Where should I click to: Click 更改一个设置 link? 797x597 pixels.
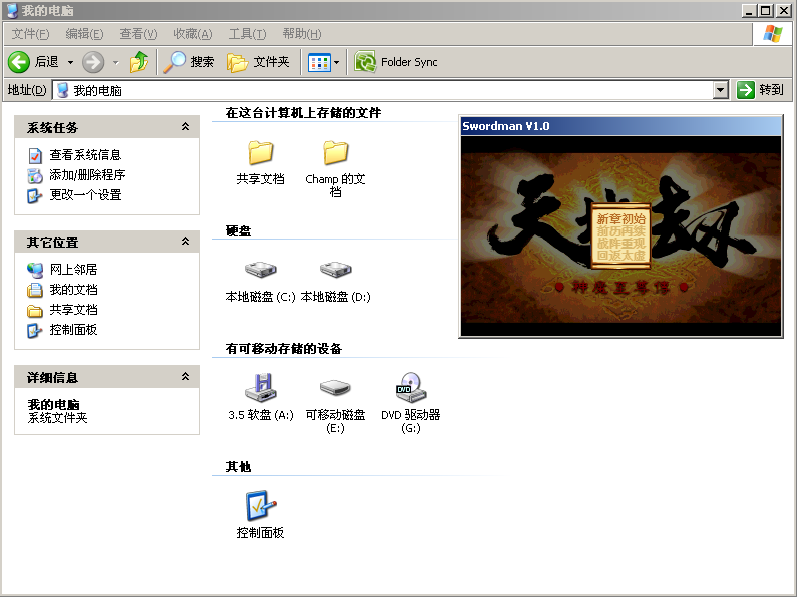tap(85, 195)
